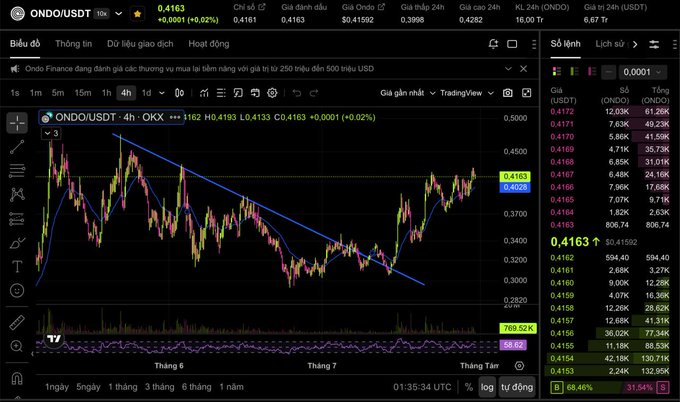
Task: Select 15m timeframe
Action: pos(83,93)
